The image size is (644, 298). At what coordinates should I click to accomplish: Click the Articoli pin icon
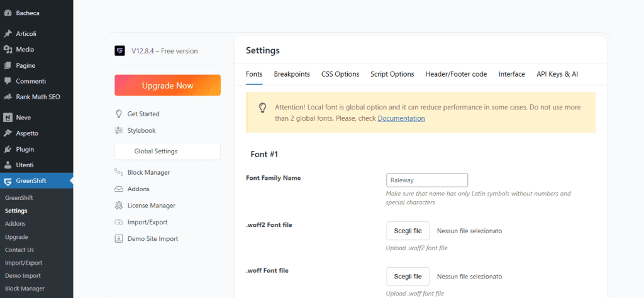tap(8, 34)
